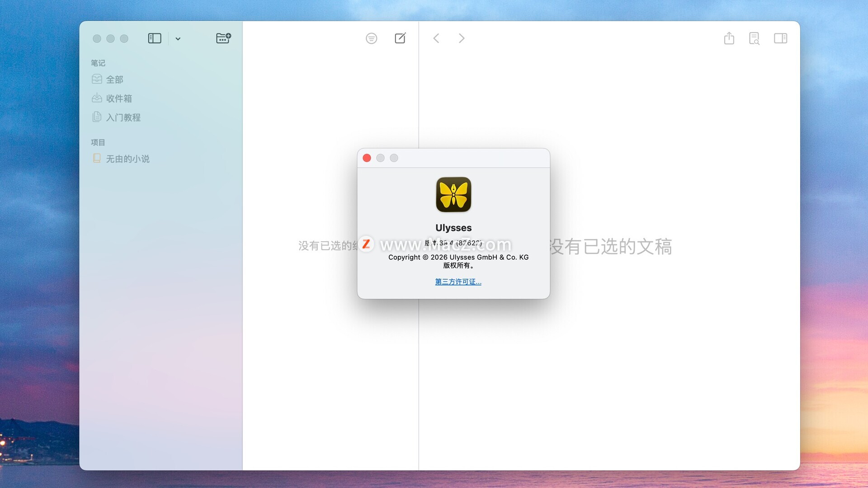Open the 无由的小说 project
Viewport: 868px width, 488px height.
click(127, 159)
